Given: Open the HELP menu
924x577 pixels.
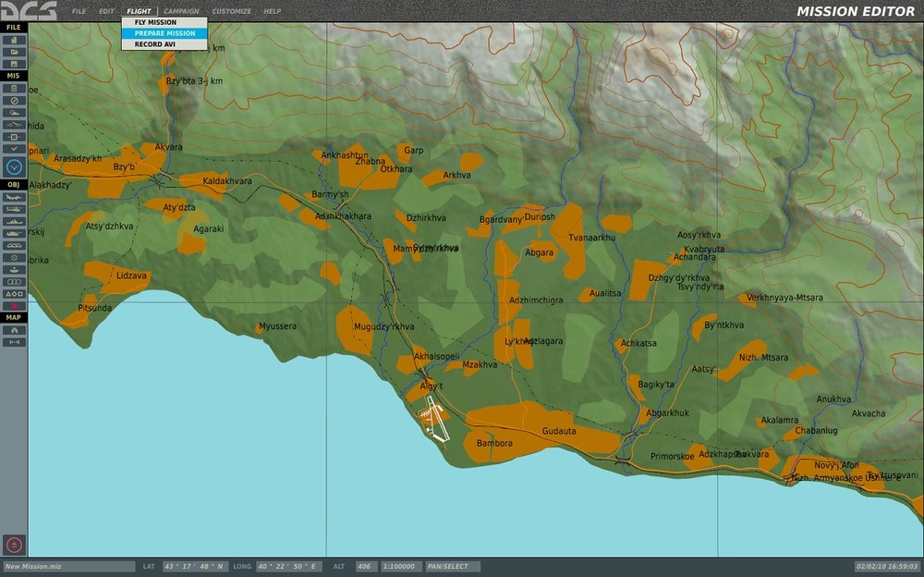Looking at the screenshot, I should (273, 11).
